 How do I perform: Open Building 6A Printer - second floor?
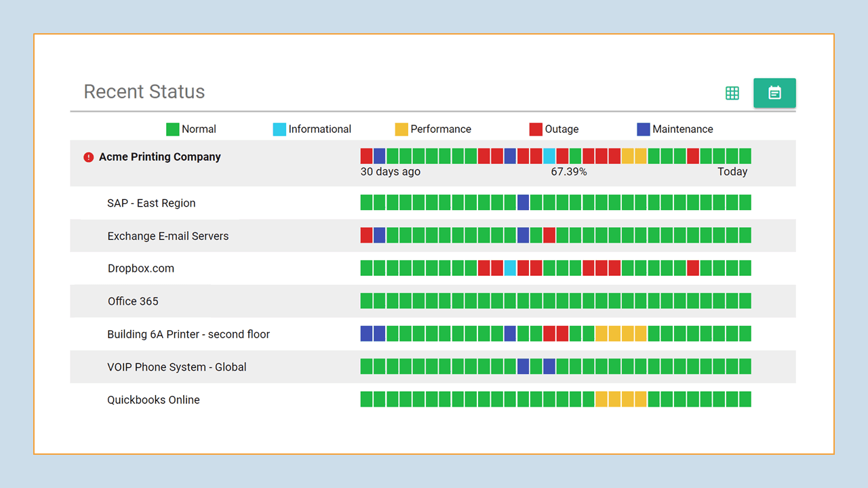click(x=189, y=334)
